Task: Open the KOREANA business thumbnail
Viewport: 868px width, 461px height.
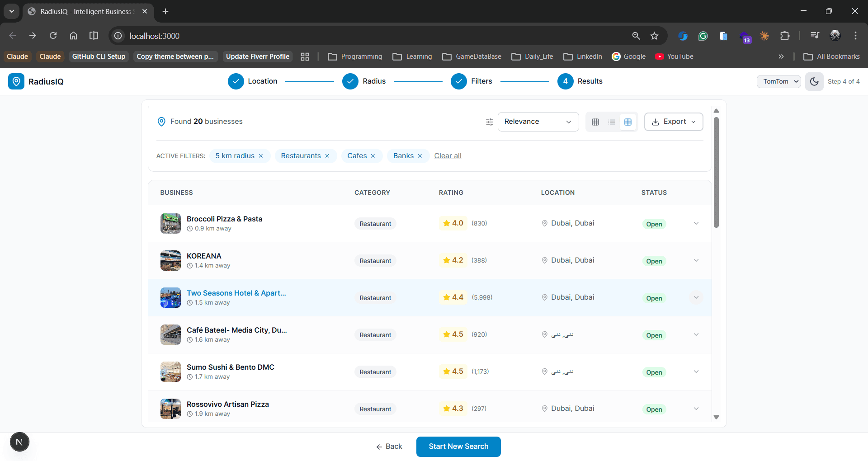Action: (x=170, y=260)
